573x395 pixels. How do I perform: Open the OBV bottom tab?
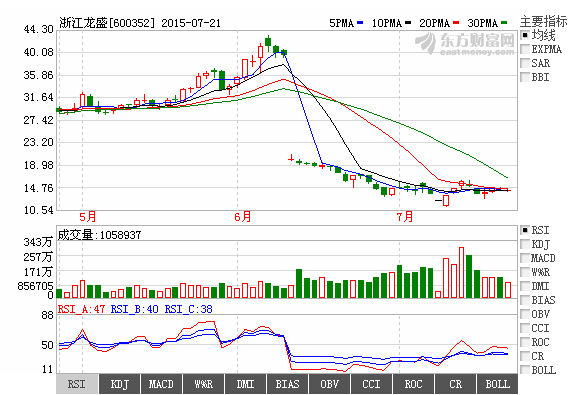pos(329,384)
